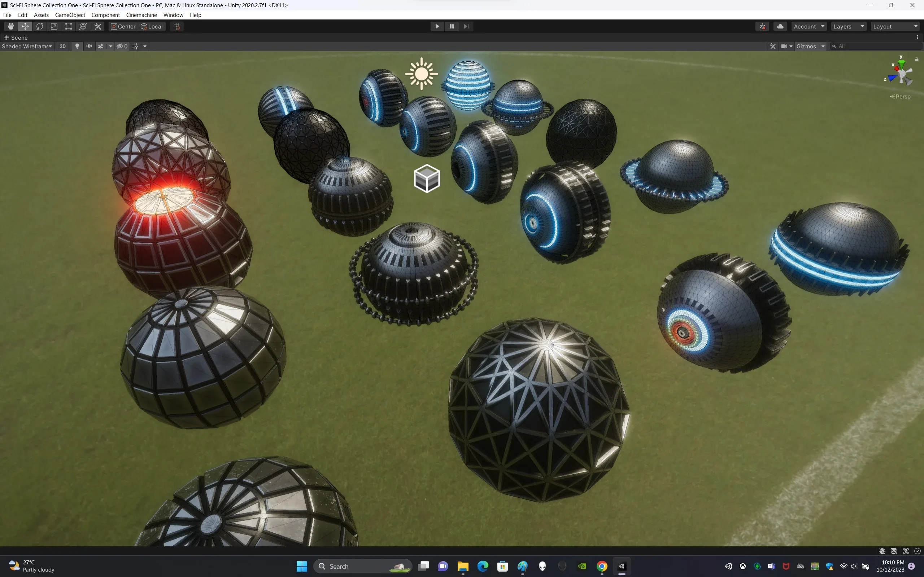Open Shaded Wireframe draw mode dropdown
The width and height of the screenshot is (924, 577).
coord(27,46)
